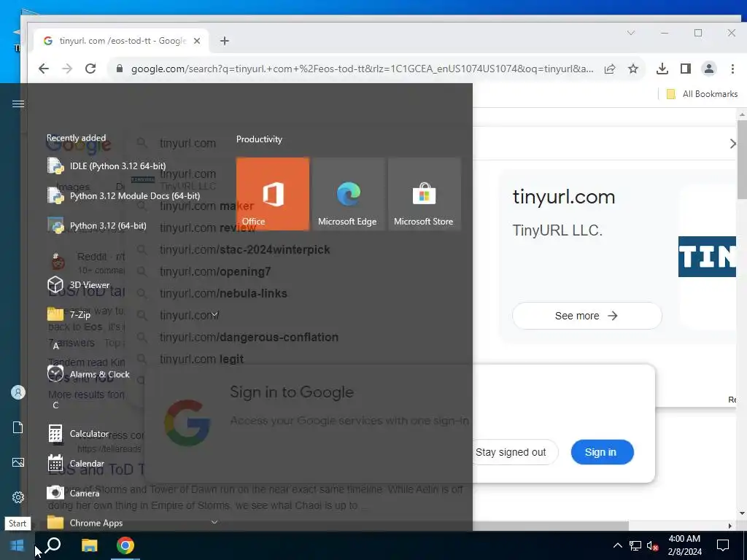Open the network tray icon
The image size is (747, 560).
click(635, 545)
